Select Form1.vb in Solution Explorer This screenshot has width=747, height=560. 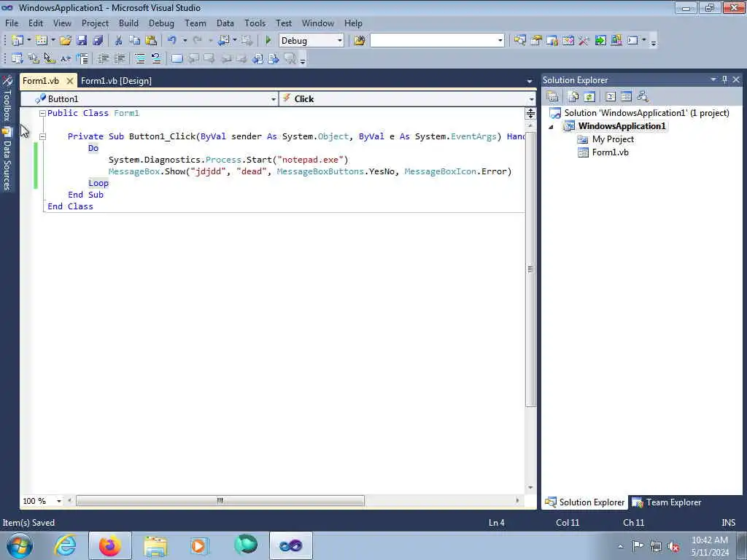coord(610,153)
